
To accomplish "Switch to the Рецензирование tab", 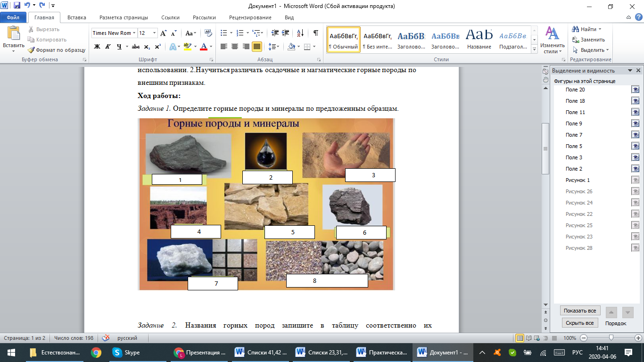I will pyautogui.click(x=250, y=17).
